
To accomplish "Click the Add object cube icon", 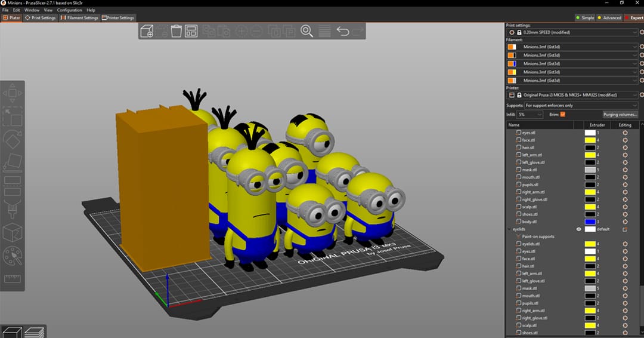I will point(147,31).
